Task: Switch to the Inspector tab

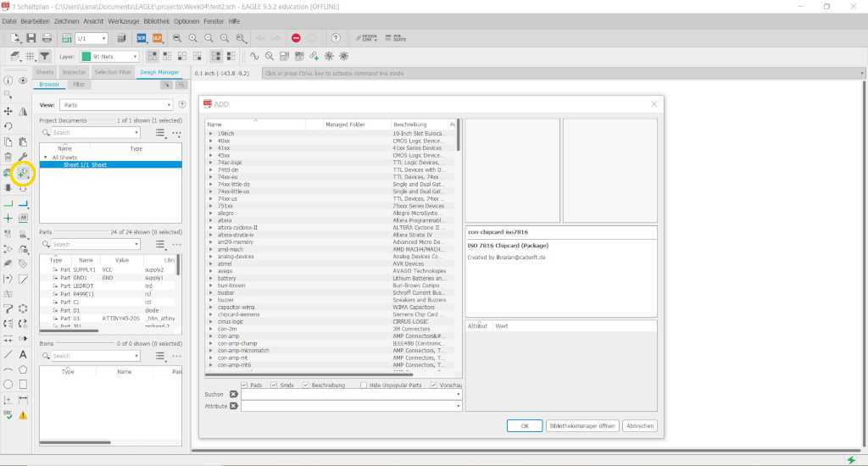Action: click(74, 72)
